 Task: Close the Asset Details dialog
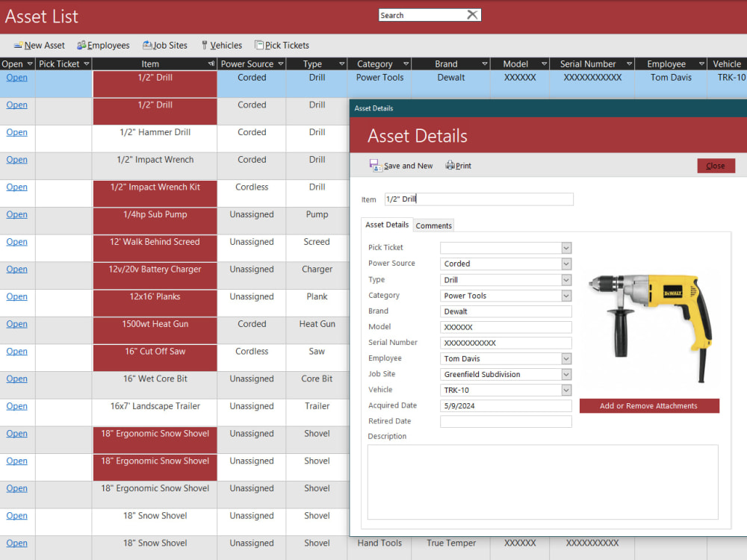[x=716, y=166]
